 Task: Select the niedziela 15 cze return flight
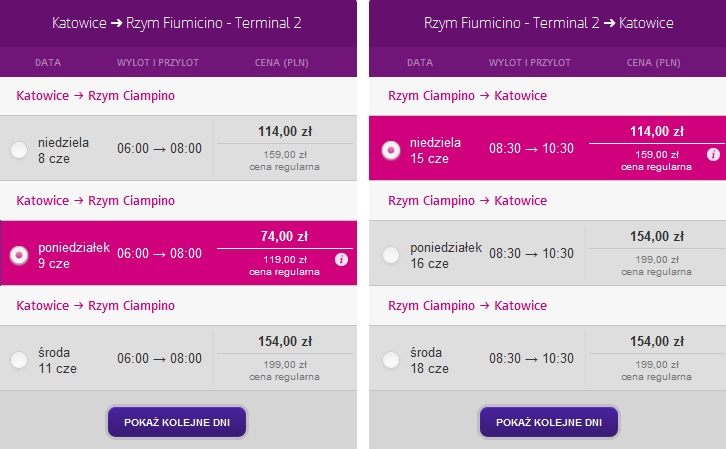point(391,150)
